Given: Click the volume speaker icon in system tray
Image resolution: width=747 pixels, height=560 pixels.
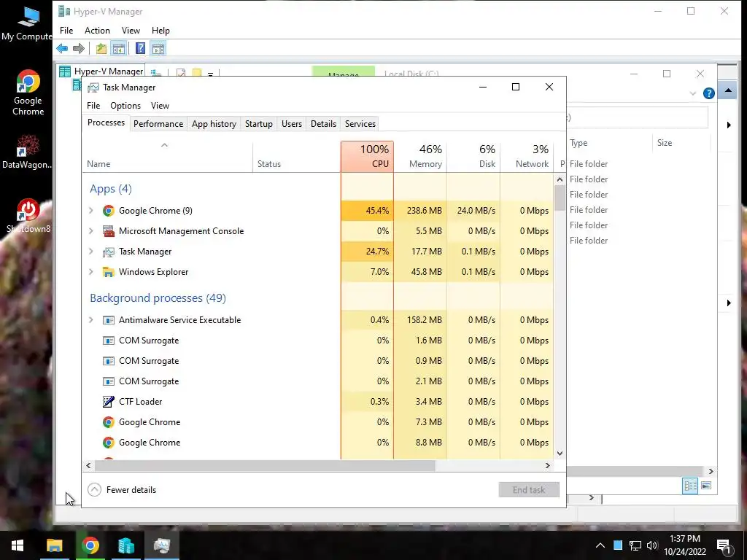Looking at the screenshot, I should click(x=652, y=545).
